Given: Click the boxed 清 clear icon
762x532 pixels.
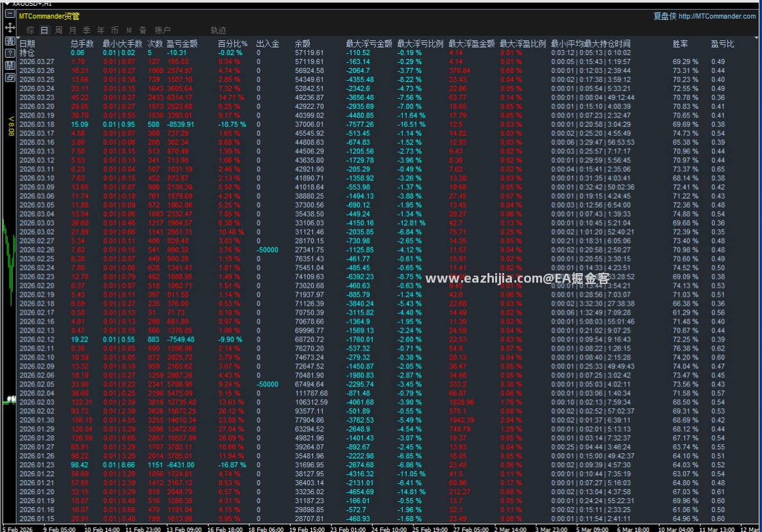Looking at the screenshot, I should 10,41.
